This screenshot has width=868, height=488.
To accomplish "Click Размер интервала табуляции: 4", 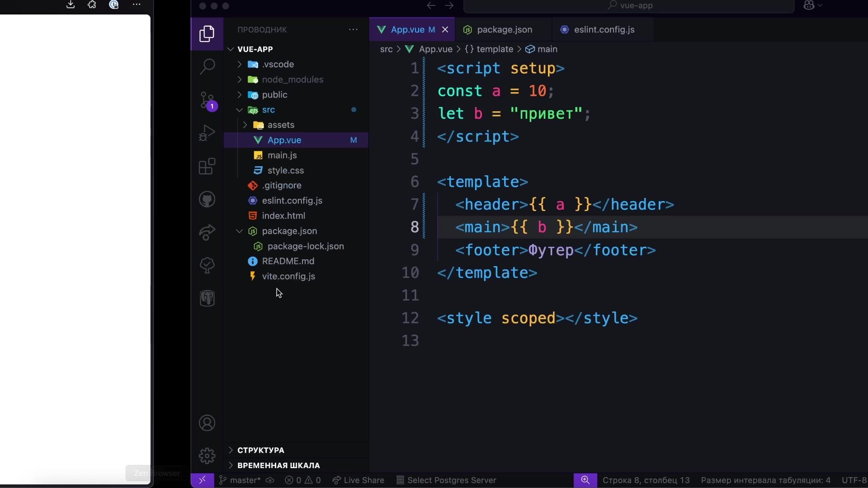I will pos(765,480).
